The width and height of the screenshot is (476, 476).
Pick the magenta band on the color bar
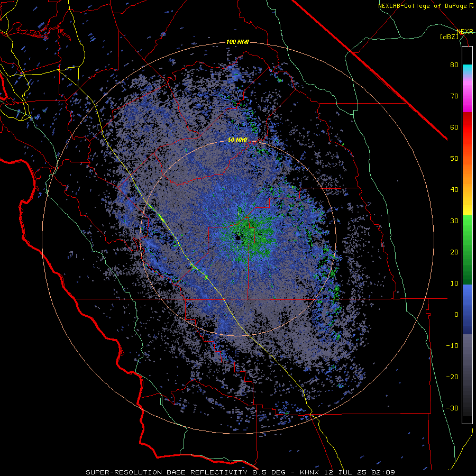[x=467, y=97]
